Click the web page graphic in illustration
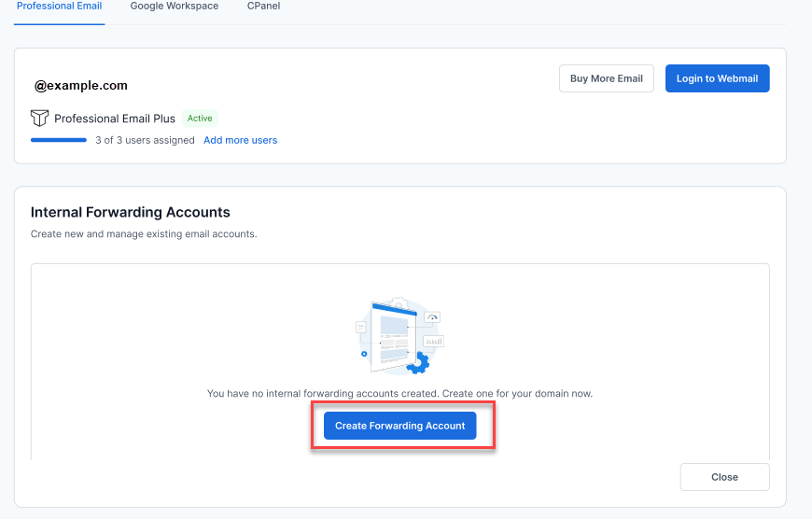 tap(393, 336)
